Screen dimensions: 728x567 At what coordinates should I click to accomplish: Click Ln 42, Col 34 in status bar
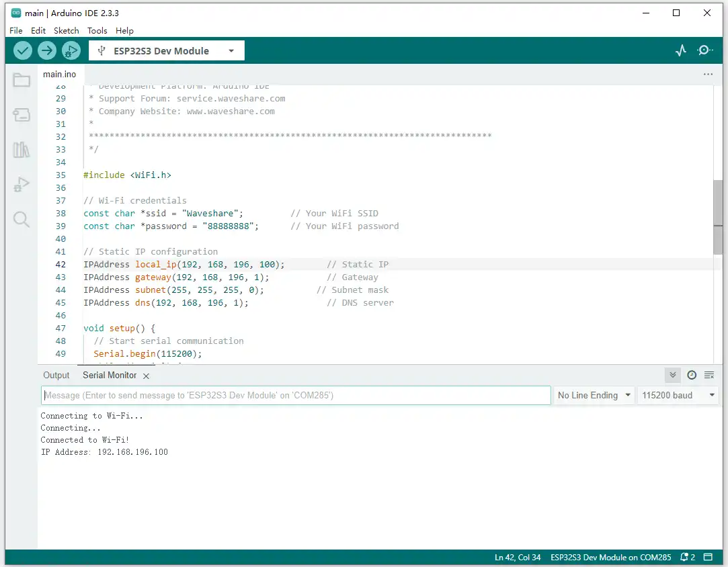point(517,557)
